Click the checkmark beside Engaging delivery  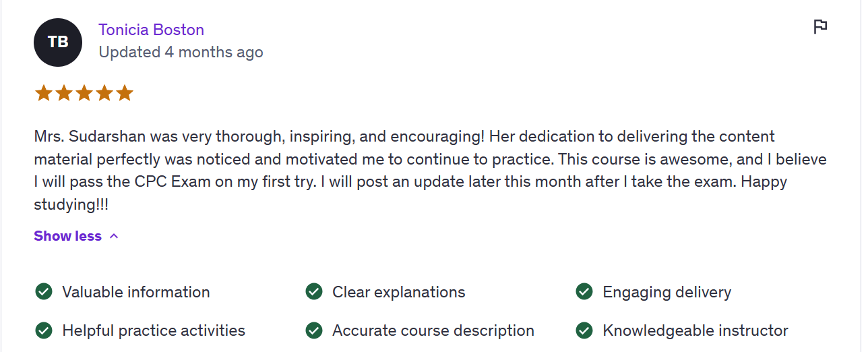coord(584,292)
